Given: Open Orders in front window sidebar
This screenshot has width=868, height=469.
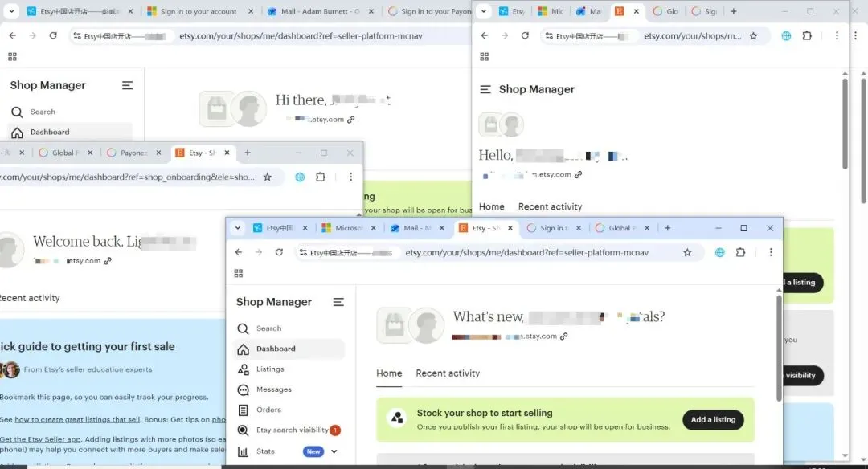Looking at the screenshot, I should [x=268, y=410].
